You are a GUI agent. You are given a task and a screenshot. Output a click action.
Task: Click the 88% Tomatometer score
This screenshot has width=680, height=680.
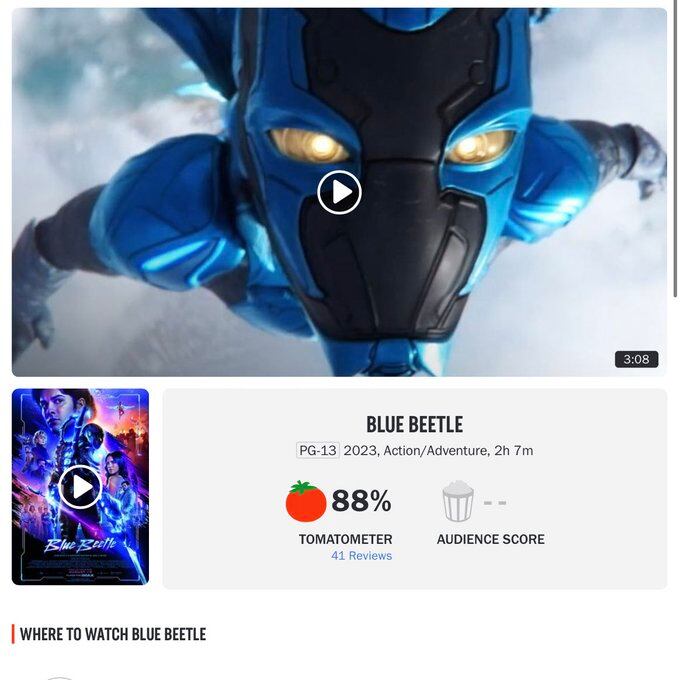point(361,500)
